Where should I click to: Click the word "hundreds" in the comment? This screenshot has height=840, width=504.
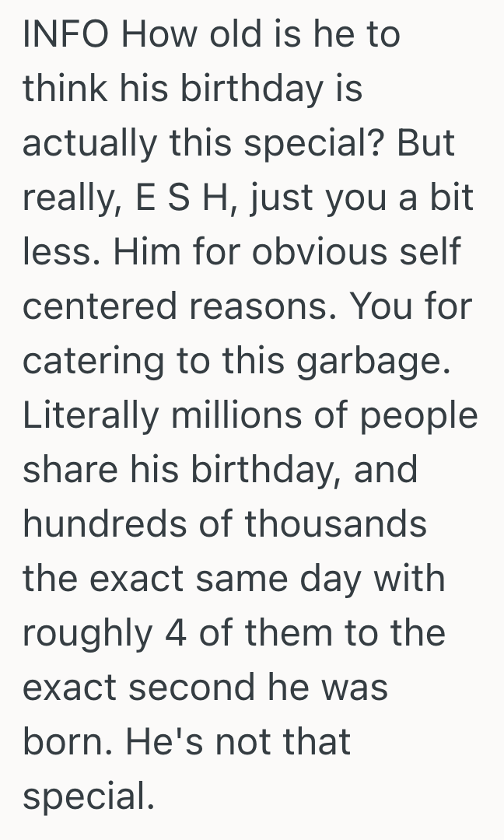pos(102,525)
